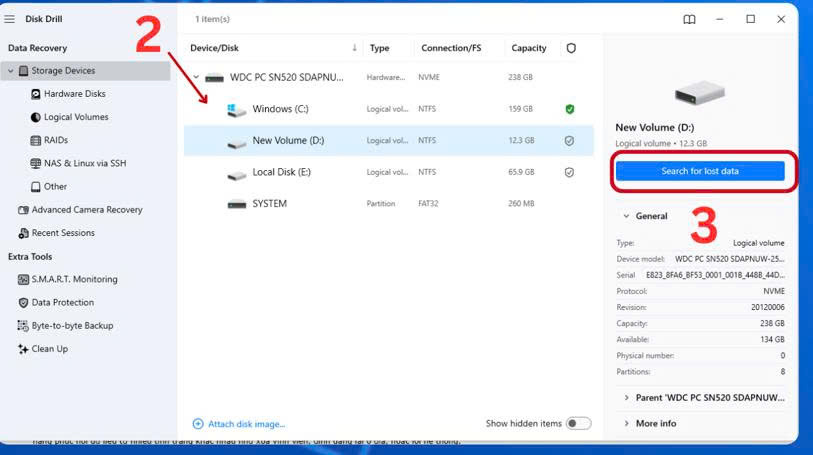Collapse the General section

pos(626,216)
